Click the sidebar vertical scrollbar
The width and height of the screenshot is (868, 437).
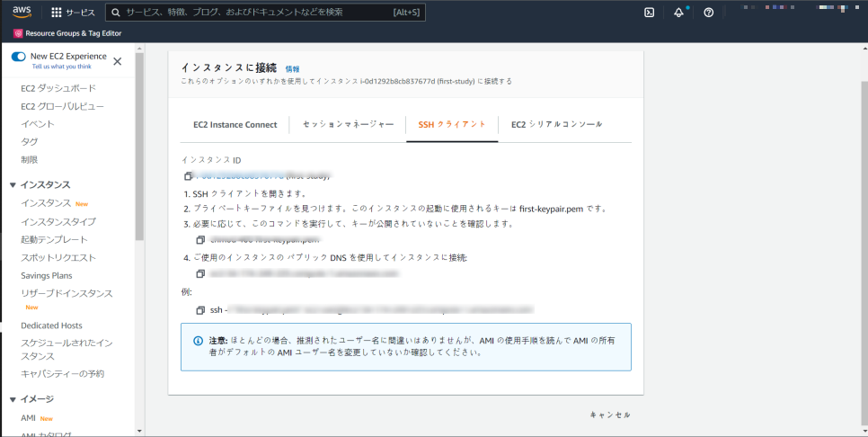point(139,147)
